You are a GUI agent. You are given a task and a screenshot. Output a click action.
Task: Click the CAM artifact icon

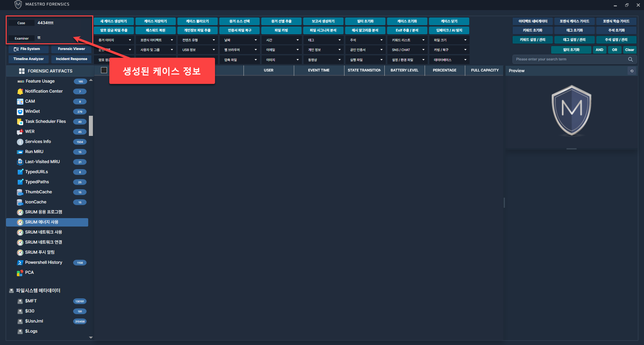[x=20, y=101]
